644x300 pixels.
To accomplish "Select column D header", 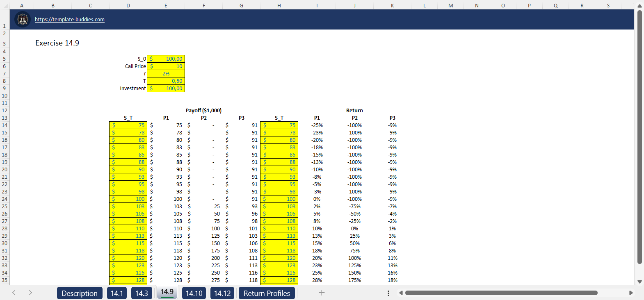I will (x=128, y=5).
